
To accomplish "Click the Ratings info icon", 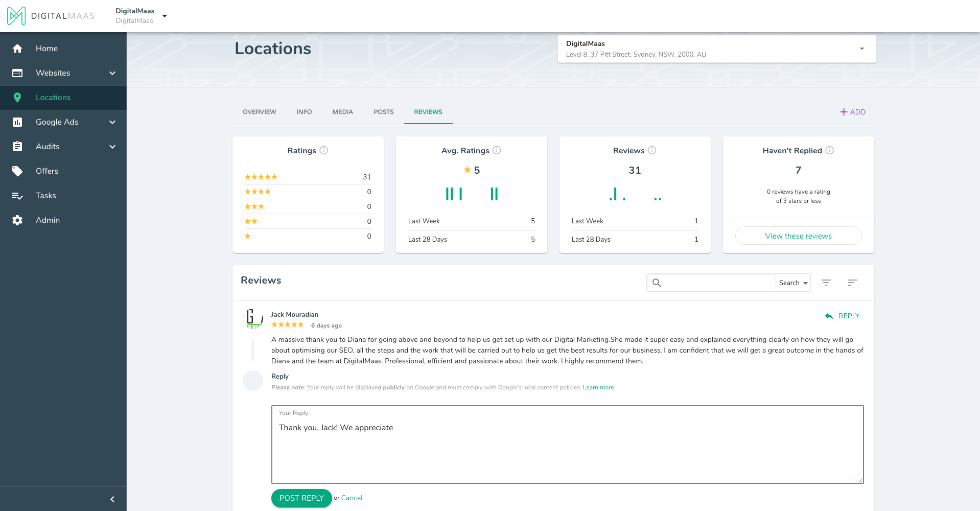I will [x=324, y=150].
